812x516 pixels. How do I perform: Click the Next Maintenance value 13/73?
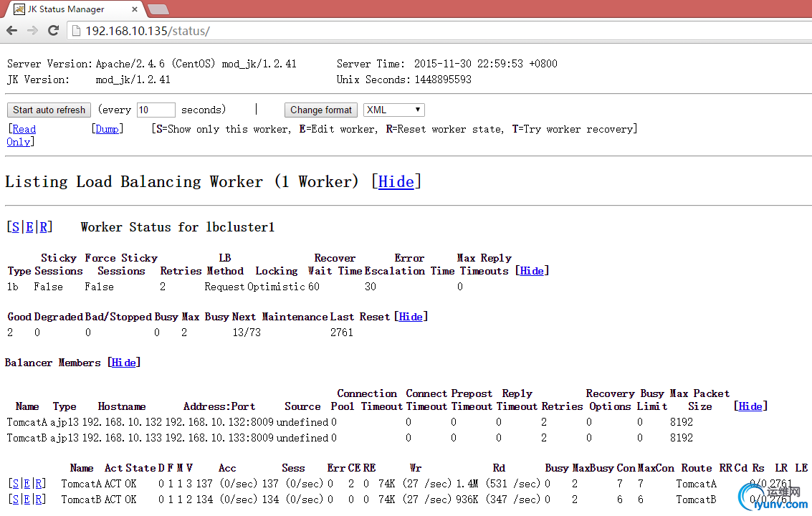[247, 333]
